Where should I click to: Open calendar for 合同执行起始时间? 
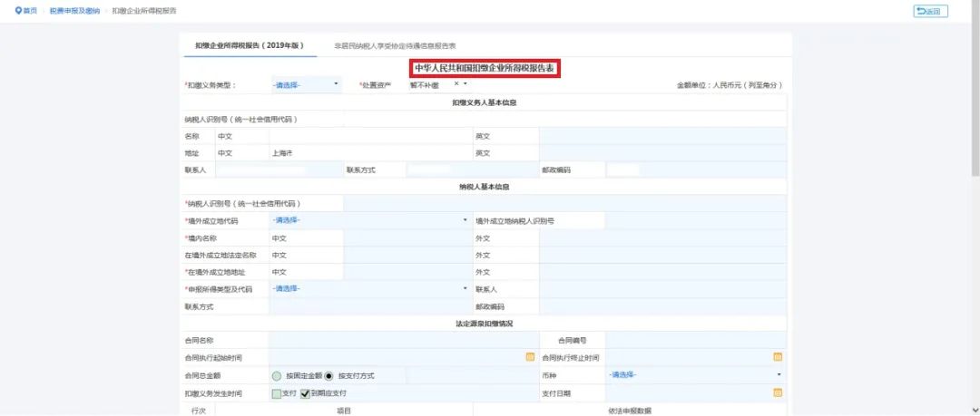[530, 357]
